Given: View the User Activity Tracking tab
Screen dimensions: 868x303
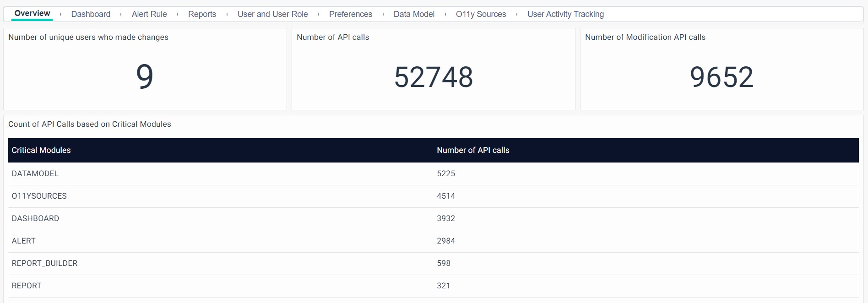Looking at the screenshot, I should [565, 14].
